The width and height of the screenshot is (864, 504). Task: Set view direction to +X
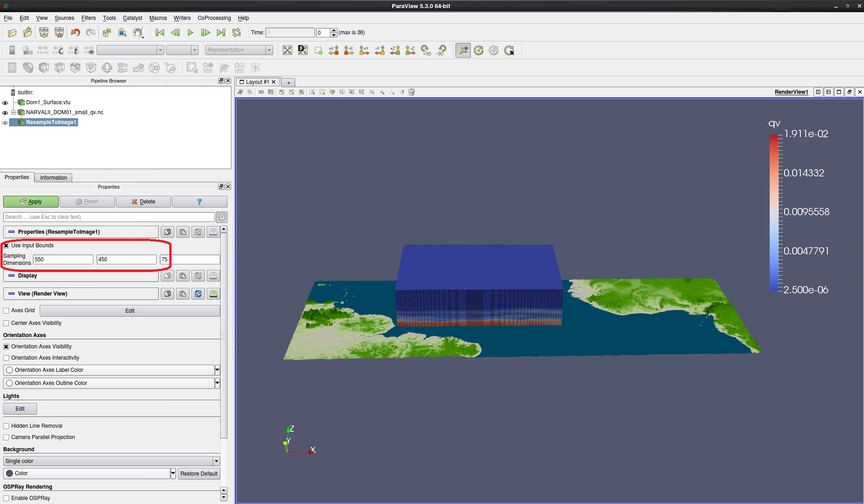[334, 50]
